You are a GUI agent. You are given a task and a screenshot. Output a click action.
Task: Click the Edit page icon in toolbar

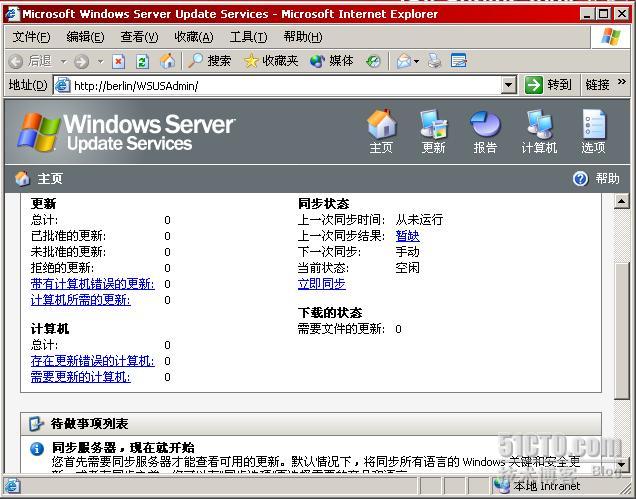click(459, 61)
